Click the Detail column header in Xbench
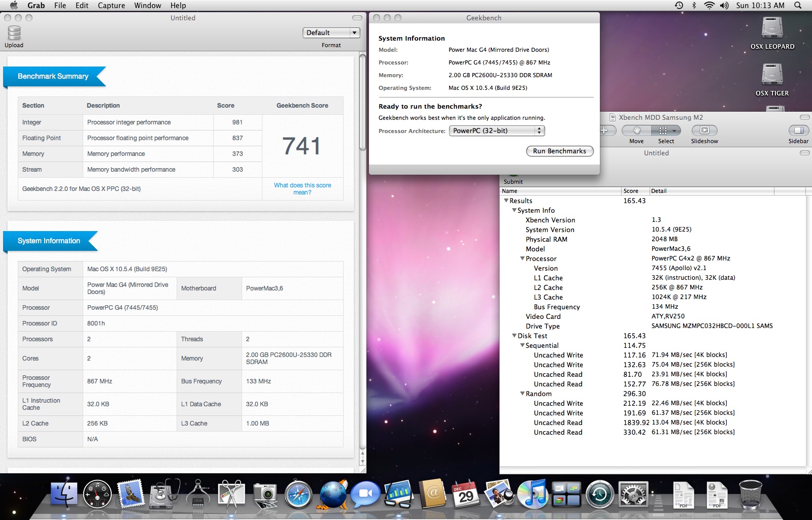The height and width of the screenshot is (520, 812). coord(712,191)
